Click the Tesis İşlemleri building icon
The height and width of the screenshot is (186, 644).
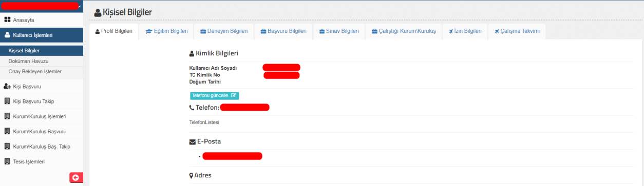(x=7, y=161)
